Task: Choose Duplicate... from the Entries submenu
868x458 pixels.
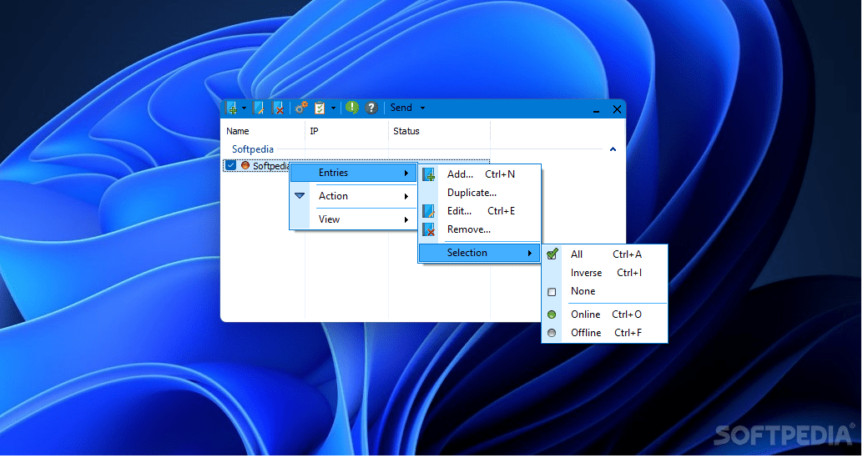Action: (x=479, y=193)
